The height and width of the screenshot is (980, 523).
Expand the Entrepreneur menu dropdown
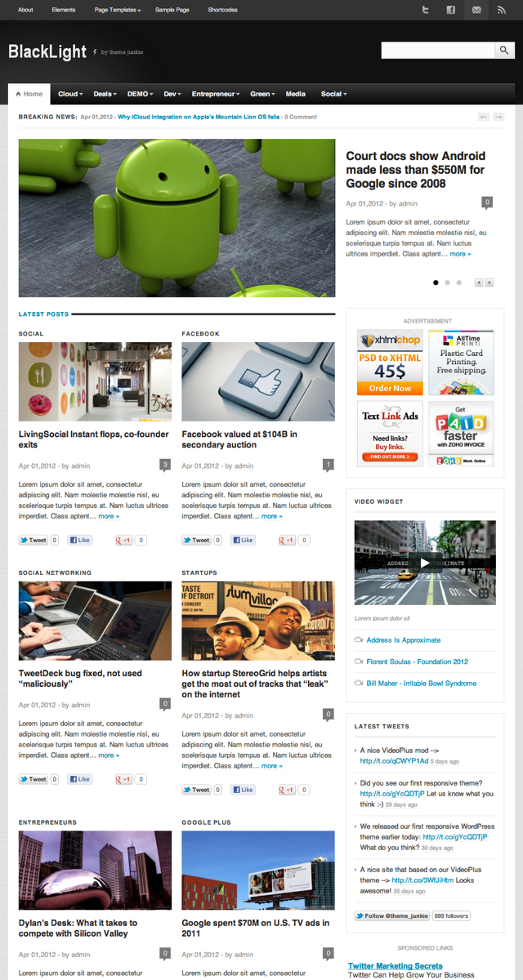click(216, 94)
